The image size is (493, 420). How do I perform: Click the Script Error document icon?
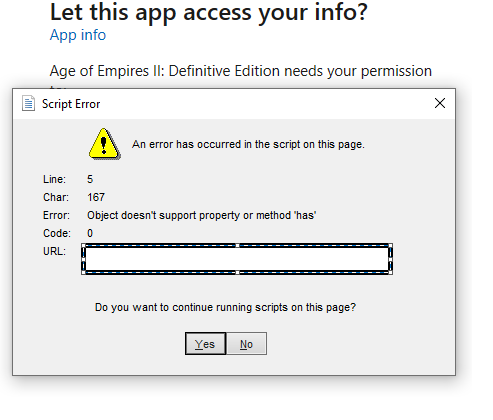point(28,103)
